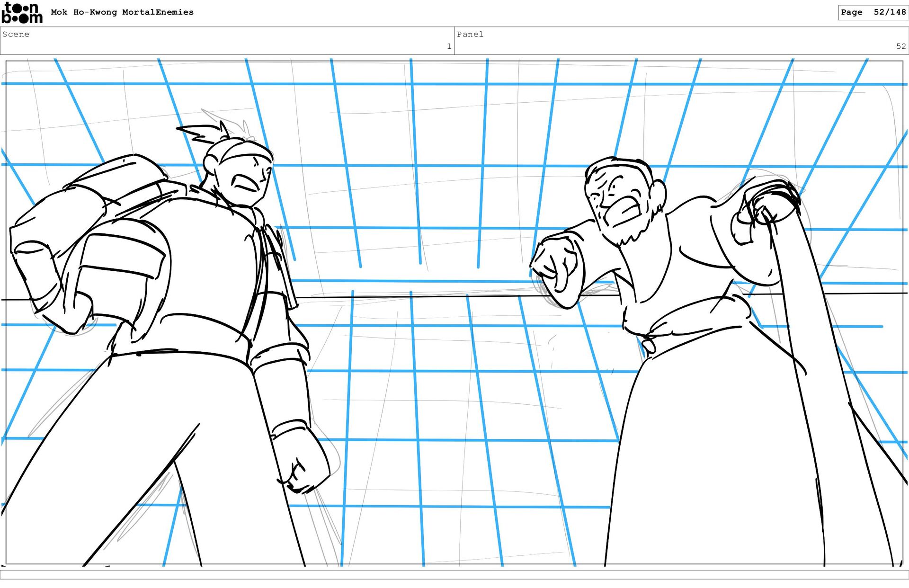Click the Mok Ho-Kwong MortalEnemies title text
Screen dimensions: 909x588
point(122,12)
